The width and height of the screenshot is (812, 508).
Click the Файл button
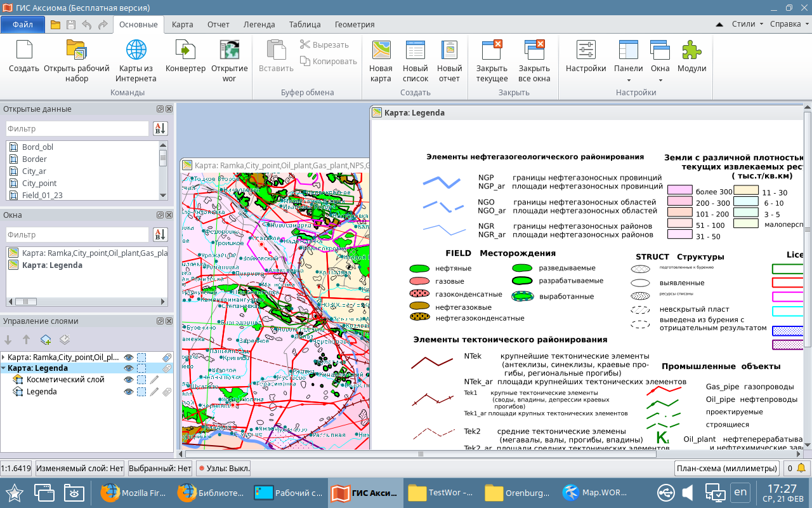coord(23,25)
